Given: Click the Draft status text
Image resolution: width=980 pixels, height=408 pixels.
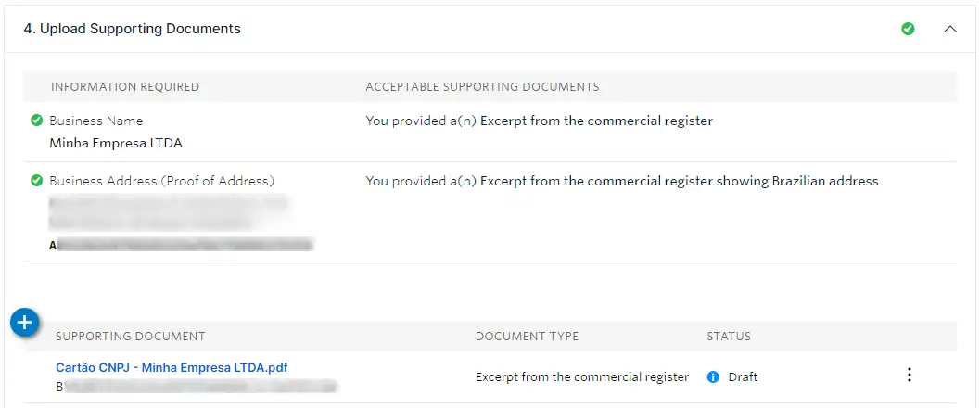Looking at the screenshot, I should point(743,377).
